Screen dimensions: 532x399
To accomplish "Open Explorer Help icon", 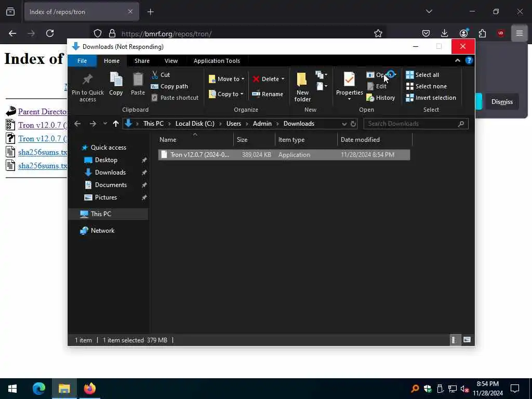I will tap(469, 60).
